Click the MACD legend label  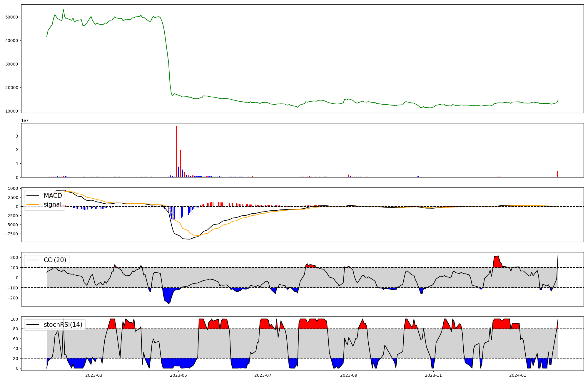[53, 196]
